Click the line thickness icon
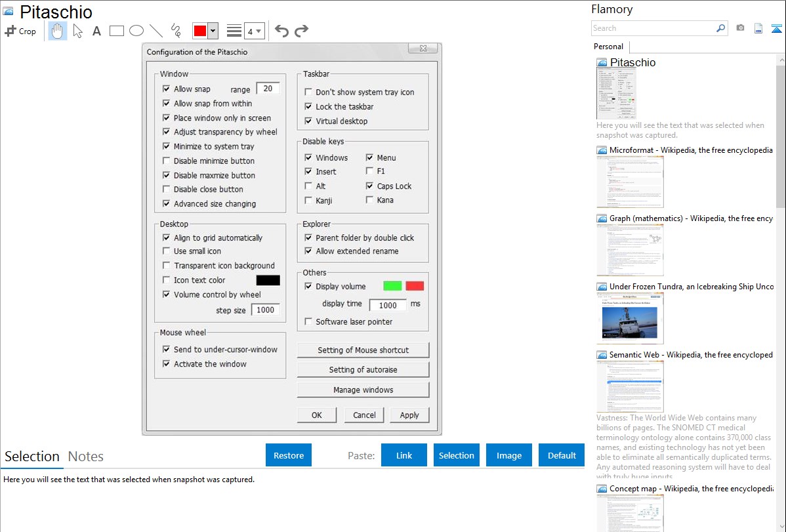This screenshot has width=786, height=532. pyautogui.click(x=234, y=31)
